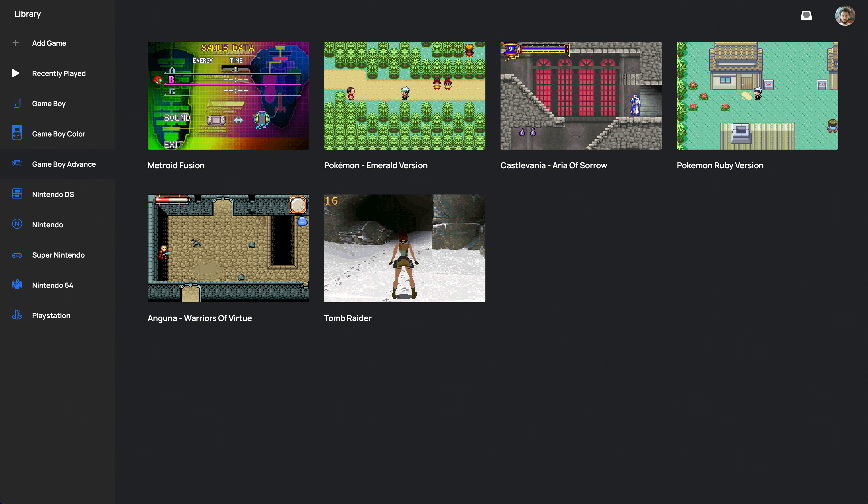This screenshot has width=868, height=504.
Task: Launch the Metroid Fusion thumbnail
Action: (228, 96)
